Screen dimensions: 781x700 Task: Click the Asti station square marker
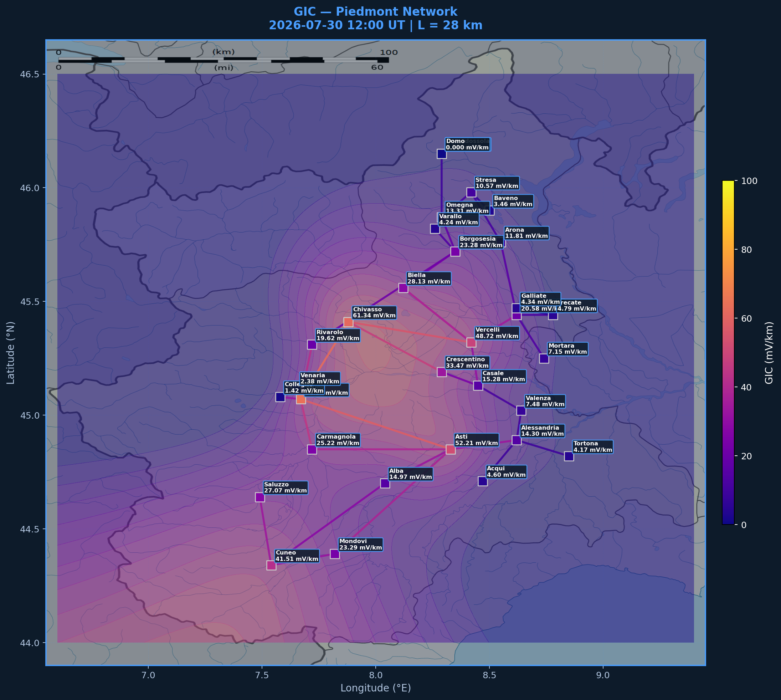click(451, 449)
